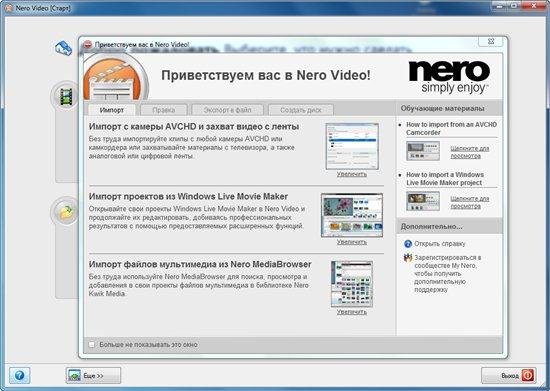Click the red power icon on the Выход button

click(x=528, y=376)
